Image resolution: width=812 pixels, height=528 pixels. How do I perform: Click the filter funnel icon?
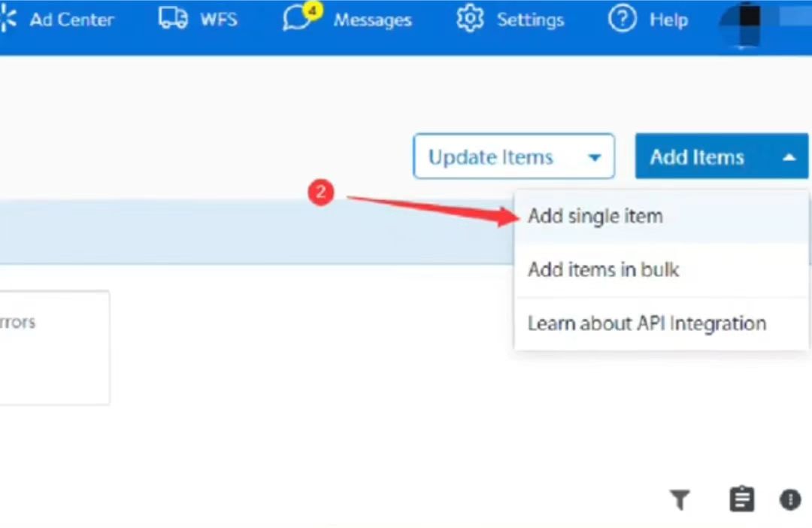(x=680, y=499)
